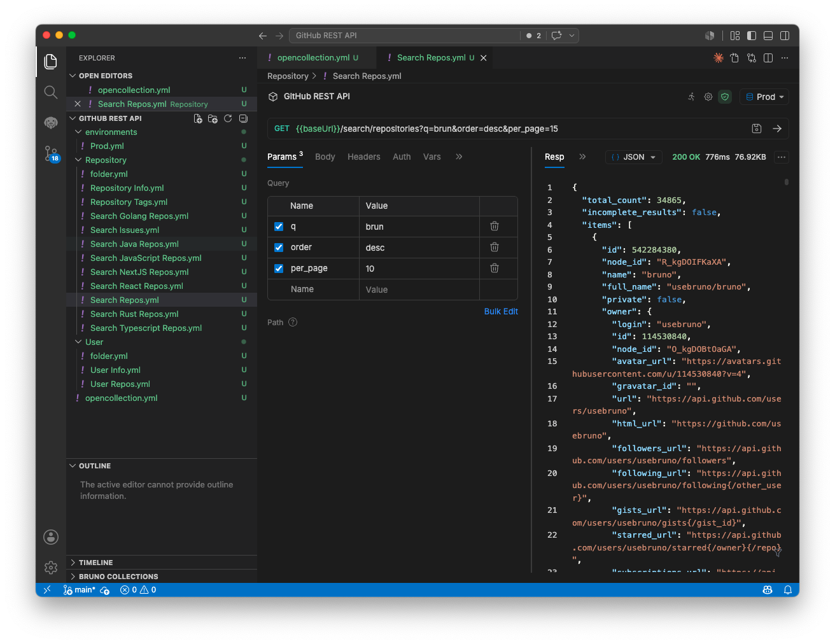835x644 pixels.
Task: Show more response tabs chevron
Action: [582, 157]
